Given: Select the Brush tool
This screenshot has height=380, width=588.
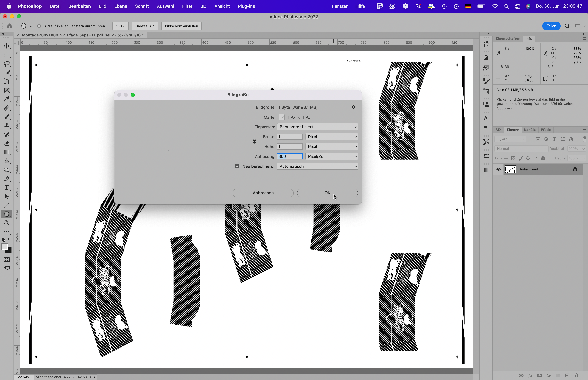Looking at the screenshot, I should coord(7,117).
